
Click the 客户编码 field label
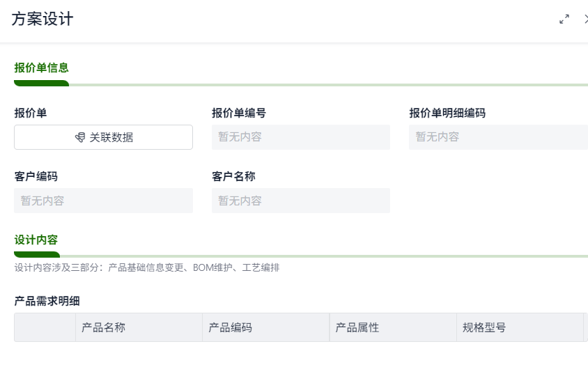(36, 176)
